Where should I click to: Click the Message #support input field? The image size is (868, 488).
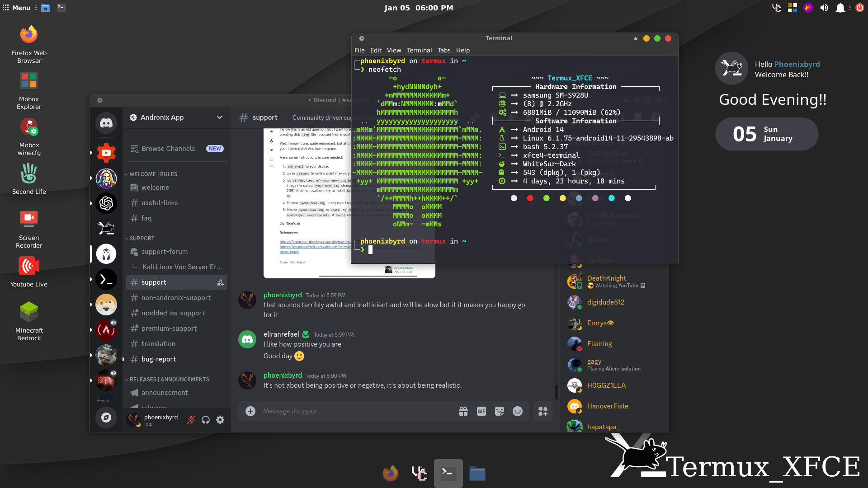point(357,411)
